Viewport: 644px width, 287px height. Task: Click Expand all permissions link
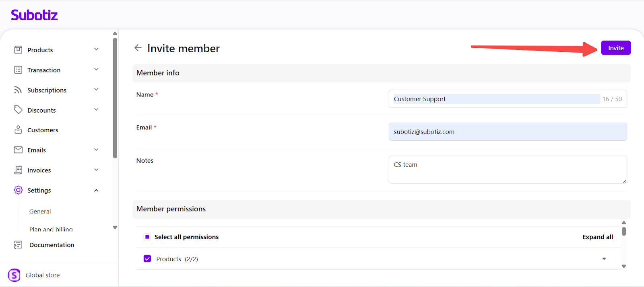click(597, 237)
